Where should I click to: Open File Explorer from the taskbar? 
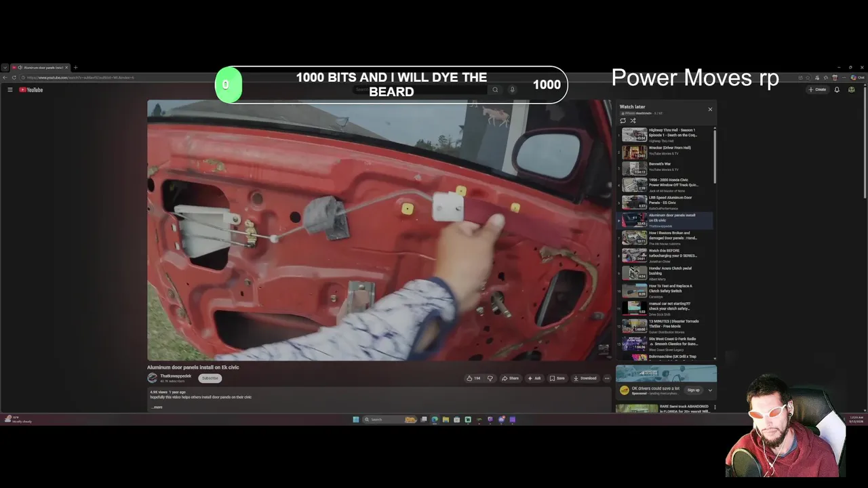446,420
